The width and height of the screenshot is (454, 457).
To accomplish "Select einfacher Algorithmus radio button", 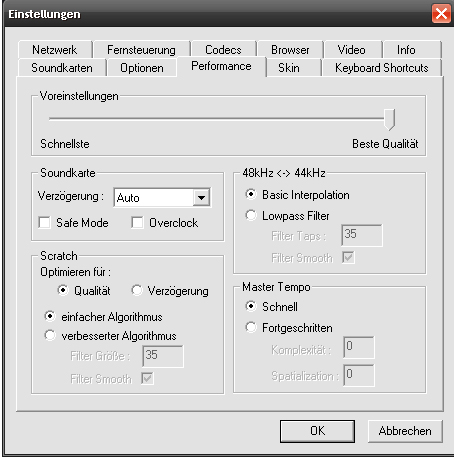I will [50, 316].
